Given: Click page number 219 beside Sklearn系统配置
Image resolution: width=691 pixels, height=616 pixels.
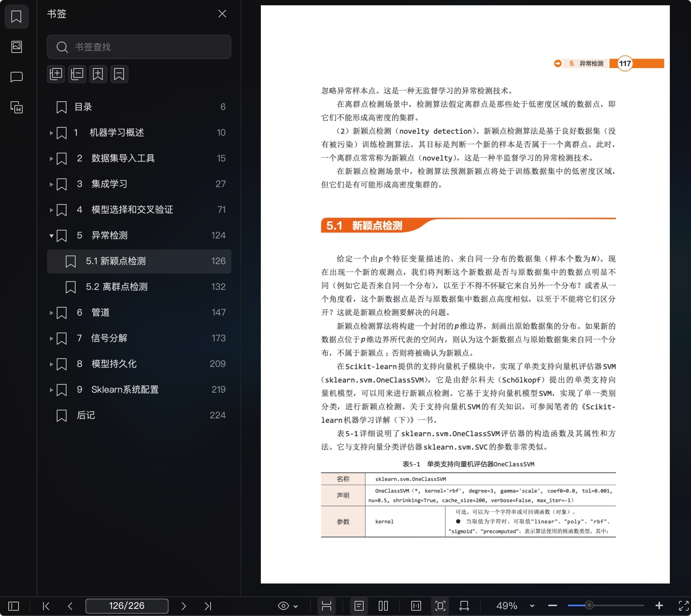Looking at the screenshot, I should coord(218,390).
